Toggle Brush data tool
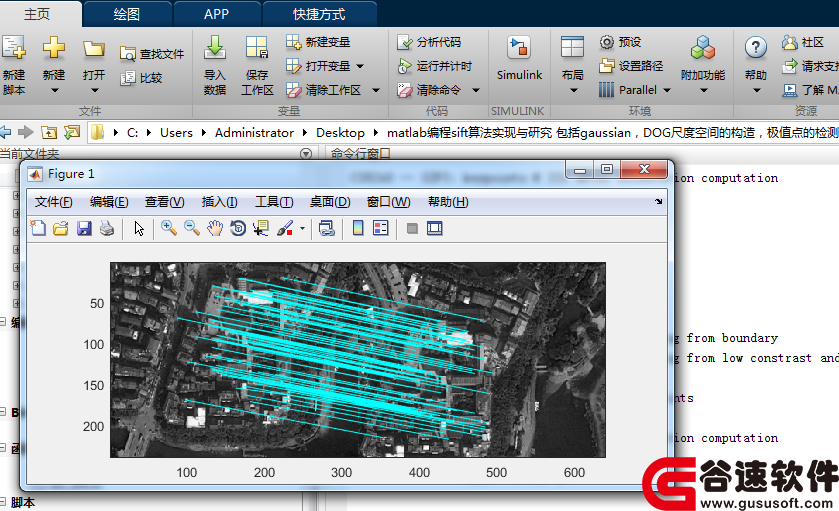 click(285, 228)
